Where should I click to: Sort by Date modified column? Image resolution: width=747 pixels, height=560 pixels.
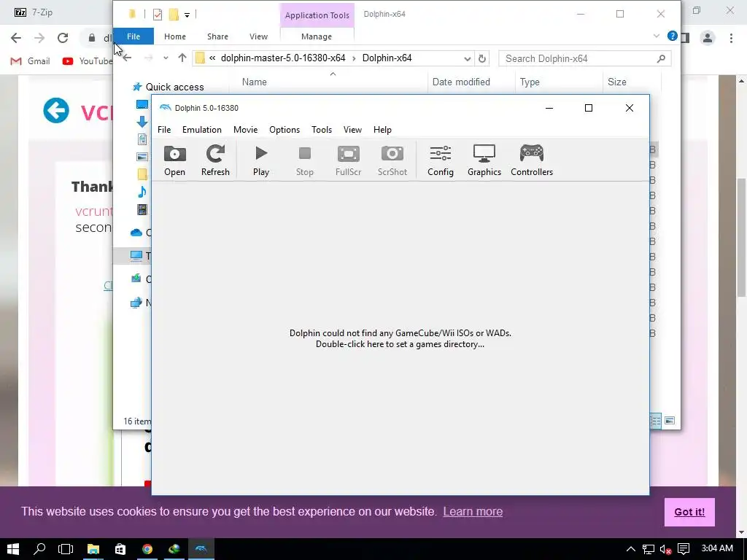tap(461, 82)
